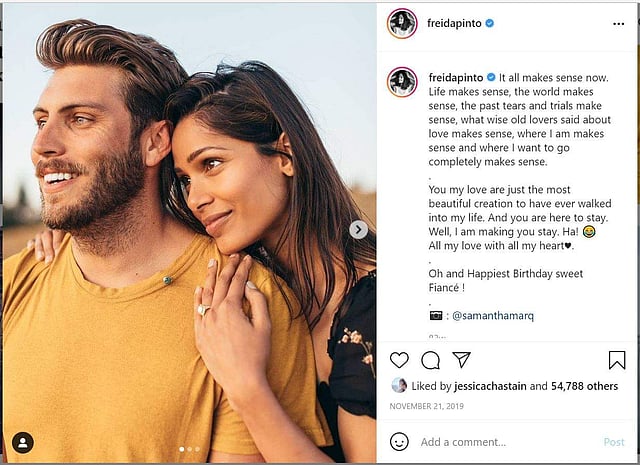Viewport: 640px width, 465px height.
Task: Click the verified badge in post header
Action: click(491, 22)
